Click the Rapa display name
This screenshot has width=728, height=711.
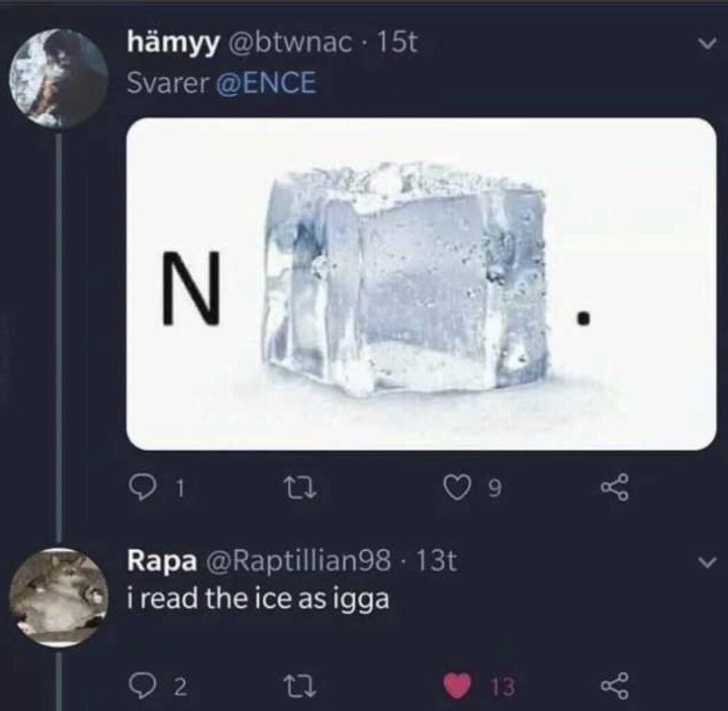(162, 562)
